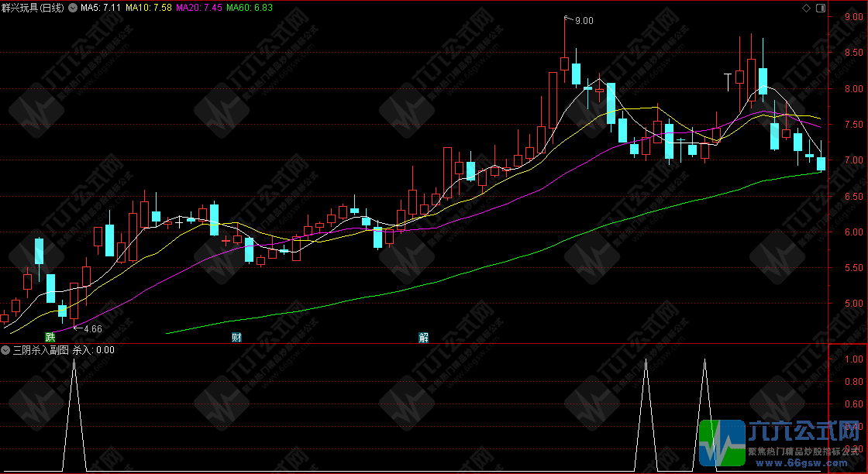Viewport: 868px width, 474px height.
Task: Click the 群兴玩具 (日线) stock title
Action: pyautogui.click(x=33, y=8)
